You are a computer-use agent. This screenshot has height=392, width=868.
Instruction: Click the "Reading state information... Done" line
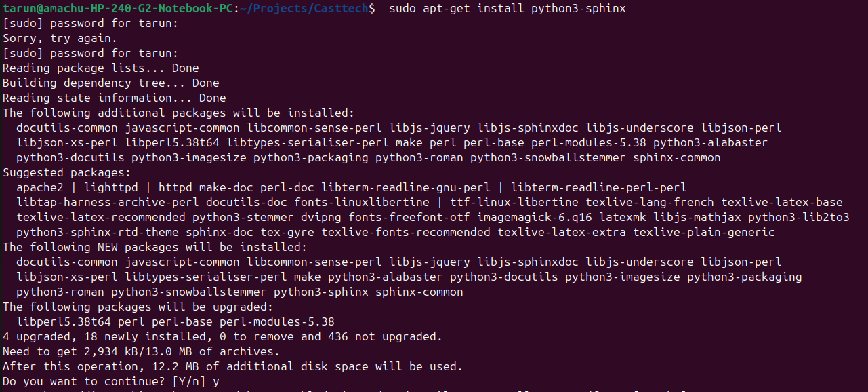pos(114,98)
